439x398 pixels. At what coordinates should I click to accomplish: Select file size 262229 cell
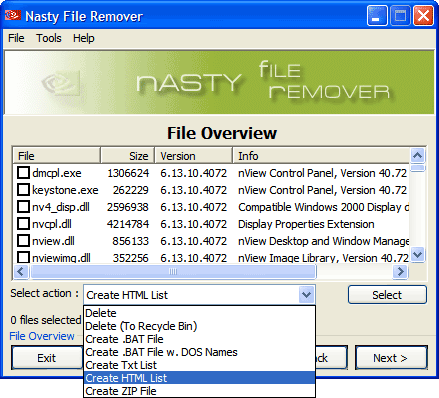pyautogui.click(x=130, y=190)
